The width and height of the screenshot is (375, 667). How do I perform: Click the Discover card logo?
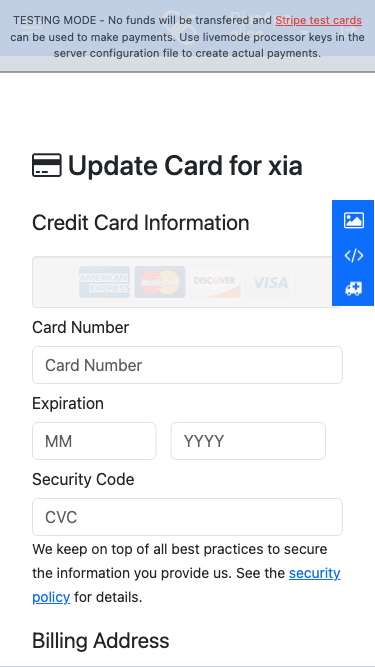point(215,282)
